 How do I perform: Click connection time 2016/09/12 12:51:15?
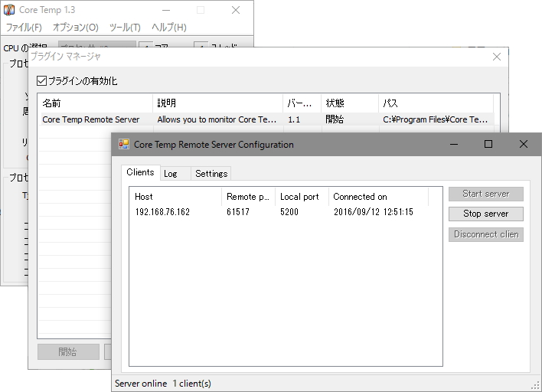coord(374,212)
